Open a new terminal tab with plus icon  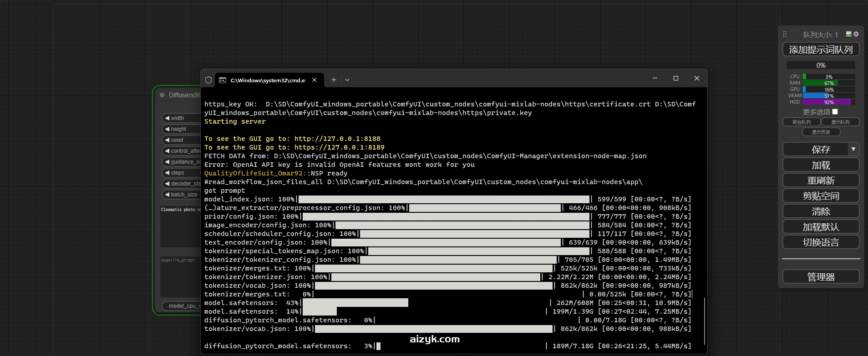click(334, 80)
